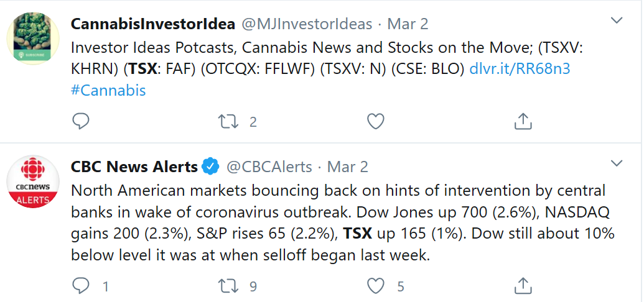Open the CBC News Alerts avatar

tap(33, 181)
